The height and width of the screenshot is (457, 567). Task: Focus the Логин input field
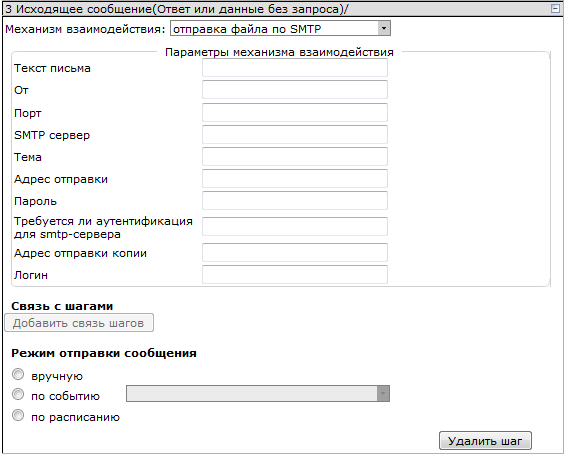point(295,275)
